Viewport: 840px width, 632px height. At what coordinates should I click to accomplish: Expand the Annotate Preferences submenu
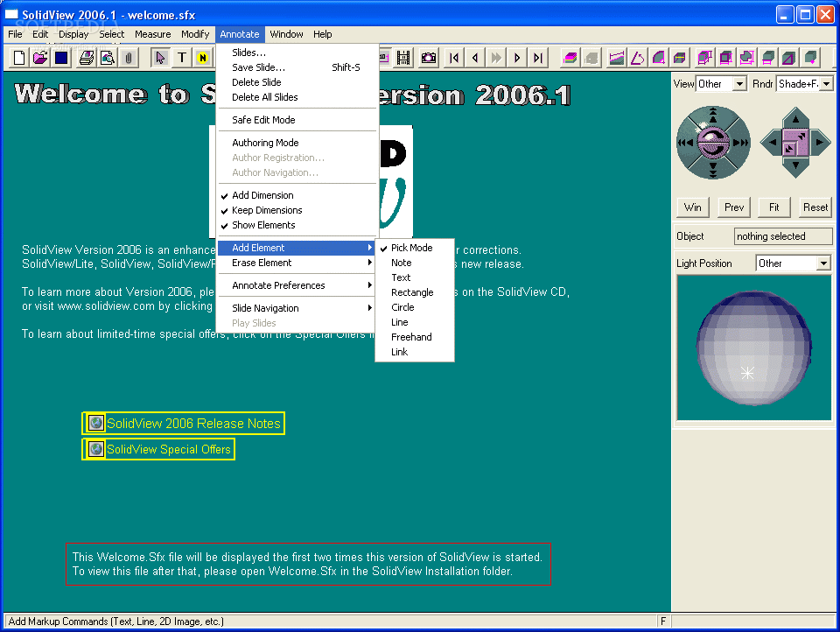[297, 285]
